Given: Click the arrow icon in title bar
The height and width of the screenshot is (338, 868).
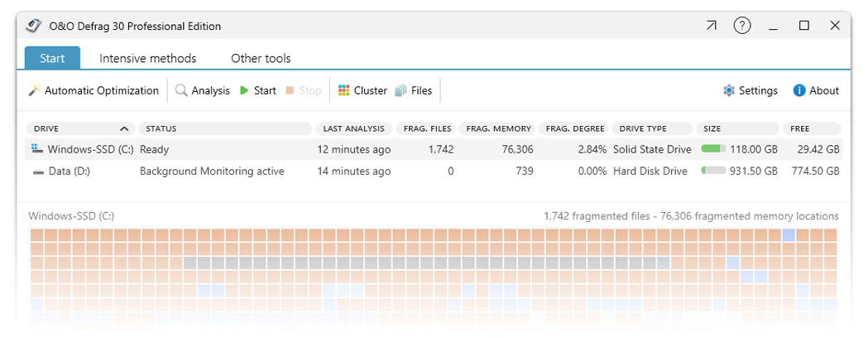Looking at the screenshot, I should click(711, 26).
